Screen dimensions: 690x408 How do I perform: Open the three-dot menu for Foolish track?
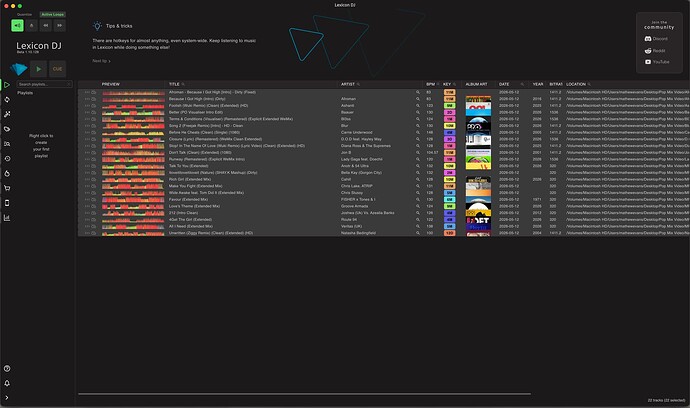(x=87, y=106)
